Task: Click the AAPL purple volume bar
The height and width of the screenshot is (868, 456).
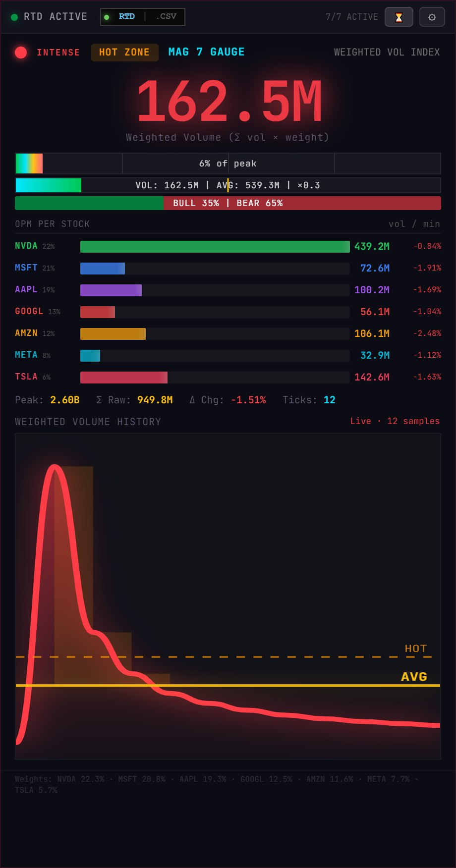Action: point(111,290)
